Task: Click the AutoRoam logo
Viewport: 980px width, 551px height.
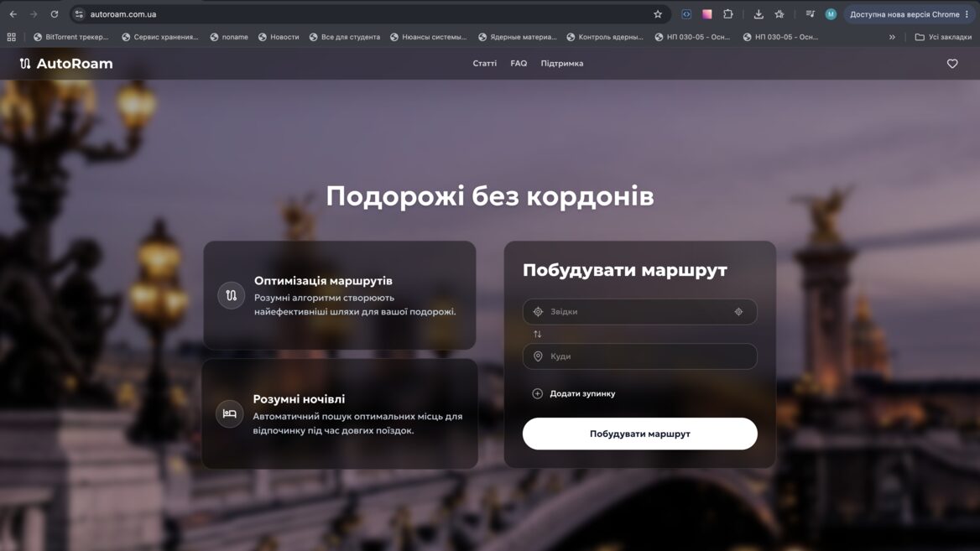Action: pos(66,63)
